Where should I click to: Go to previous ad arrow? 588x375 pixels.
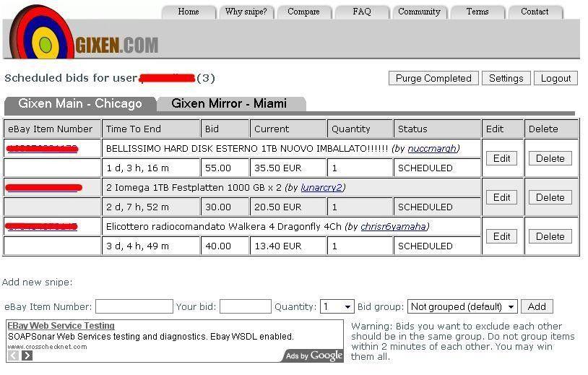click(13, 355)
